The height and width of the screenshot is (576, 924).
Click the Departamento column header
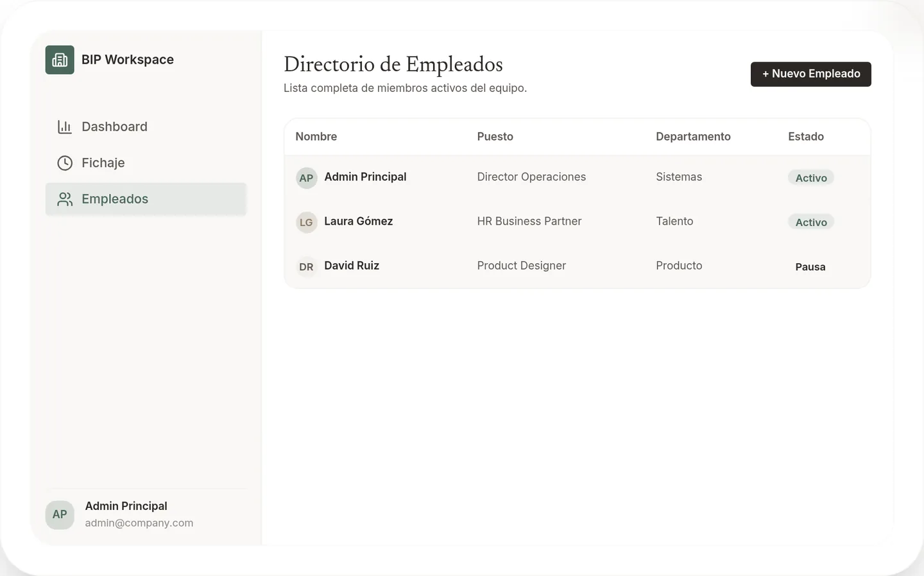pos(693,136)
